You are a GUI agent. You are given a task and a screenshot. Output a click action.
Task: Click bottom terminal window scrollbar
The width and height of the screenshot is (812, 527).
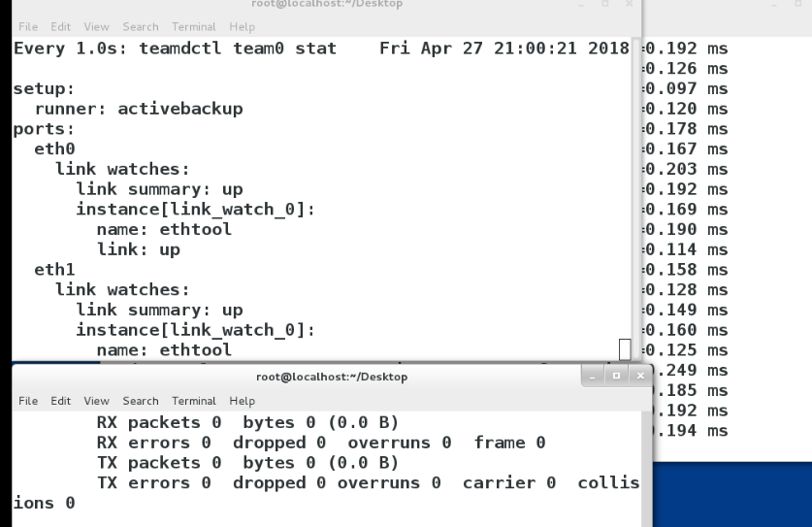(646, 469)
